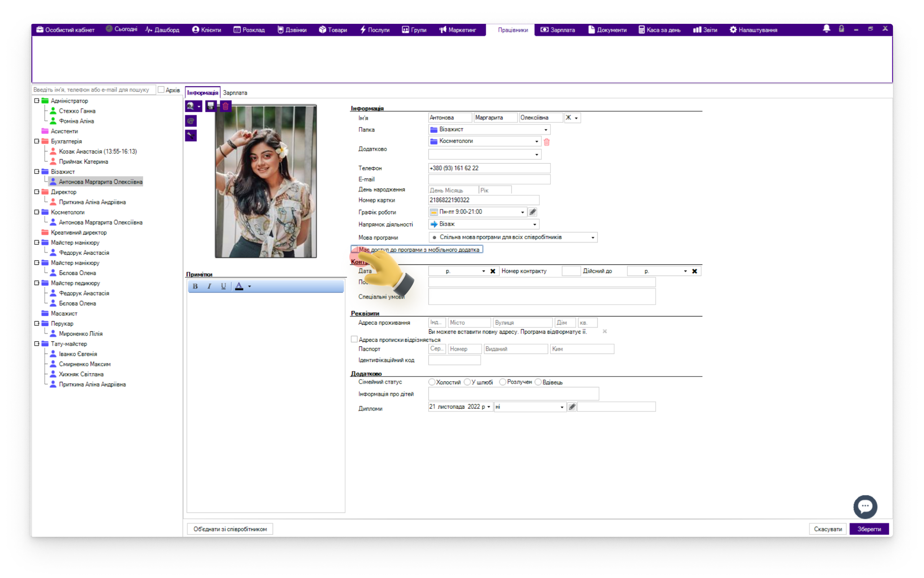The image size is (924, 578).
Task: Select employee Стежко Ганна
Action: [x=77, y=111]
